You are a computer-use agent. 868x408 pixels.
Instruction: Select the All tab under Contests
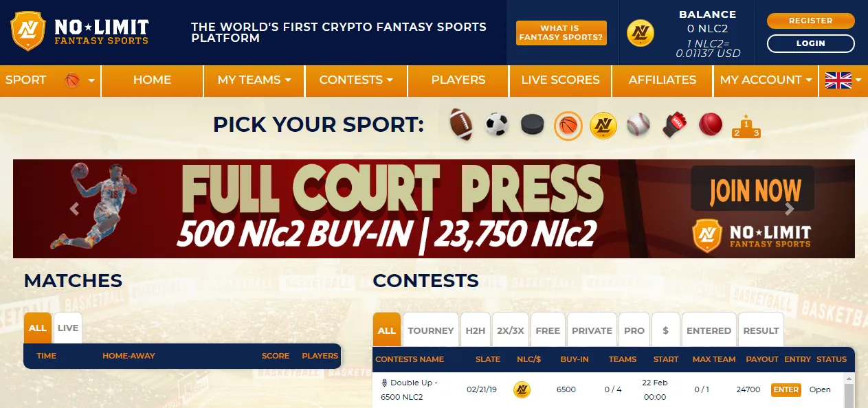387,330
